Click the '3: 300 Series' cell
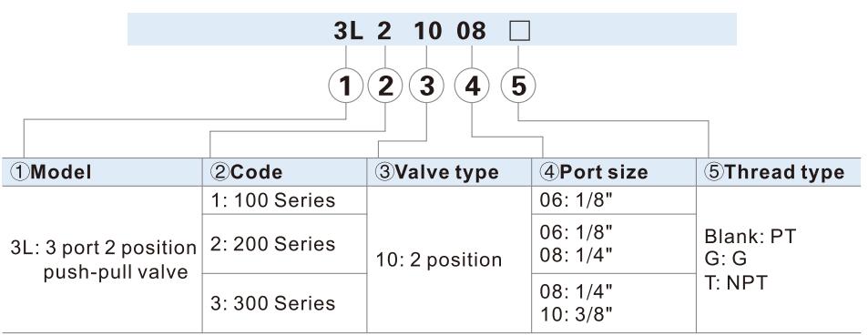This screenshot has width=868, height=336. [284, 303]
